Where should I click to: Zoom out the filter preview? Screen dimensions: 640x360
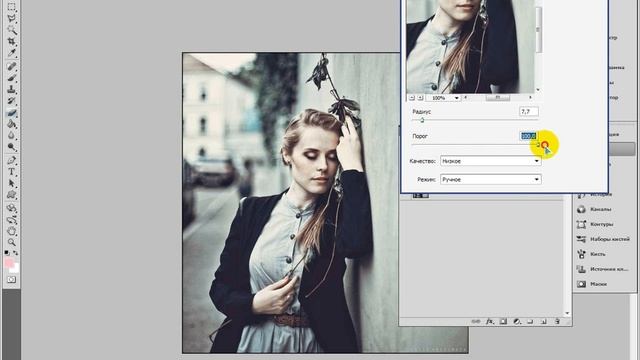(412, 98)
